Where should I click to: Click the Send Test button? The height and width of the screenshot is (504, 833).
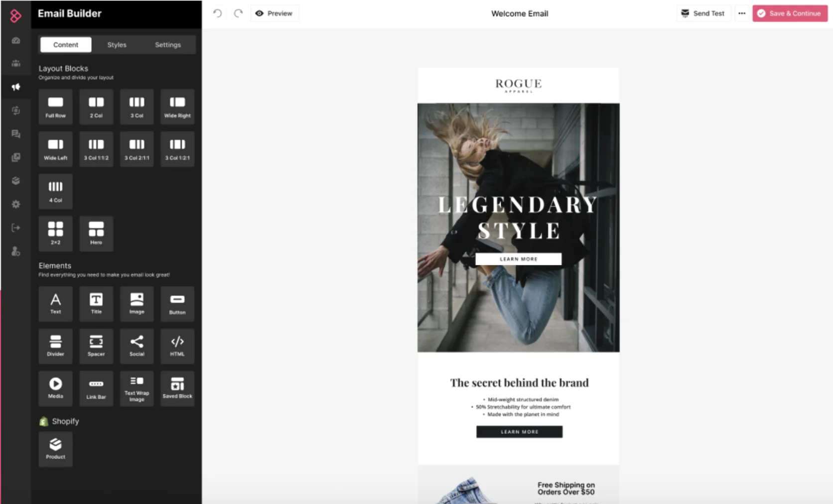click(703, 13)
